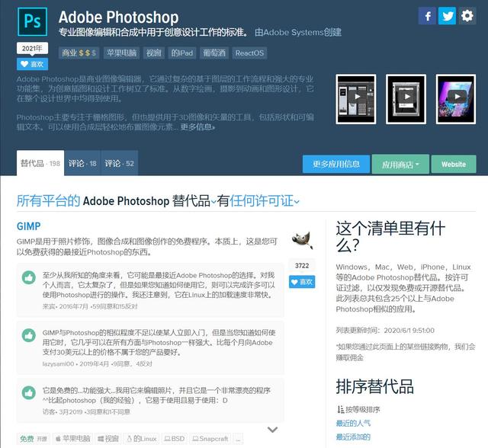Share the page via Twitter icon
The width and height of the screenshot is (488, 448).
click(x=447, y=16)
